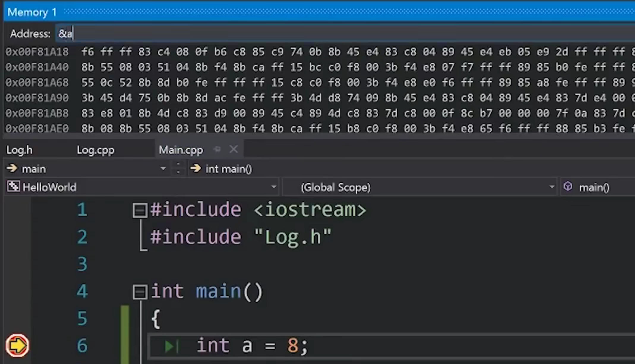Screen dimensions: 635x364
Task: Click the thread arrow icon beside main
Action: coord(12,168)
